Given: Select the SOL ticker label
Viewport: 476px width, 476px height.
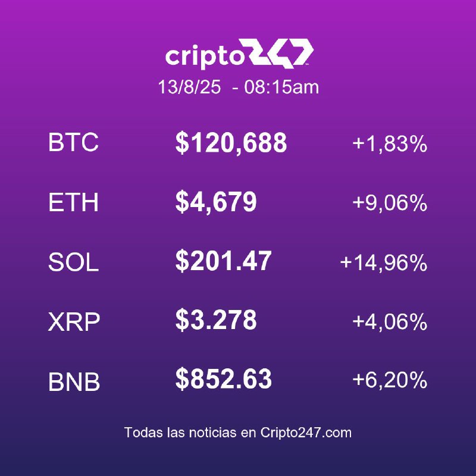Looking at the screenshot, I should (x=73, y=262).
